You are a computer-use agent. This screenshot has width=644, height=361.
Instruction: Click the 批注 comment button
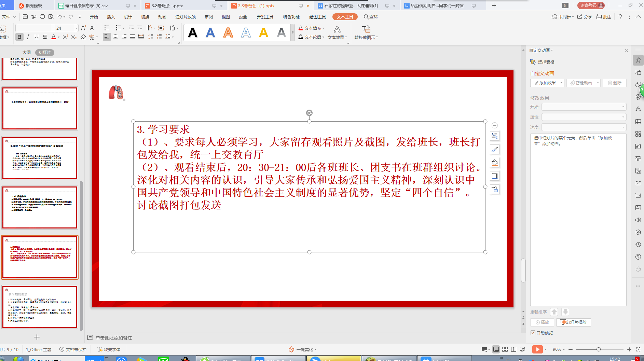click(x=604, y=17)
